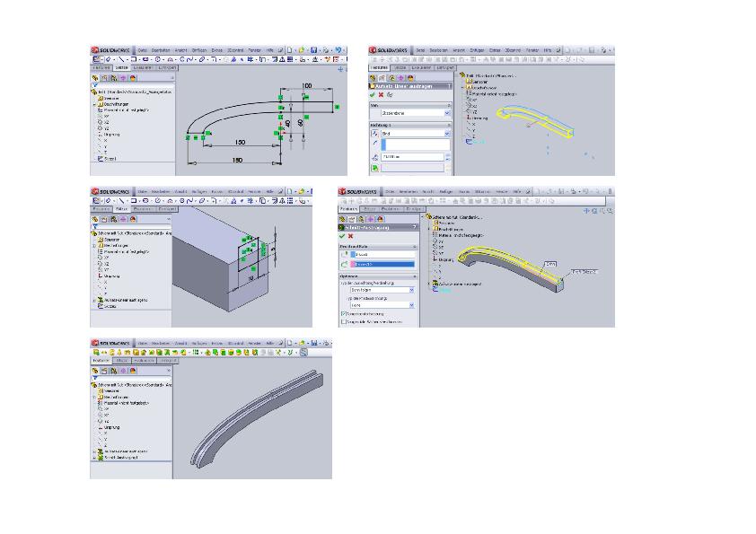This screenshot has height=534, width=756.
Task: Pick Smart Dimension tool in curved-profile sketch window
Action: 109,59
